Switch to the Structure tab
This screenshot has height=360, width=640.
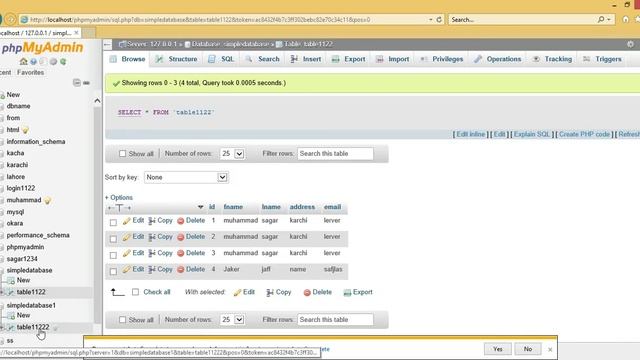[x=176, y=59]
